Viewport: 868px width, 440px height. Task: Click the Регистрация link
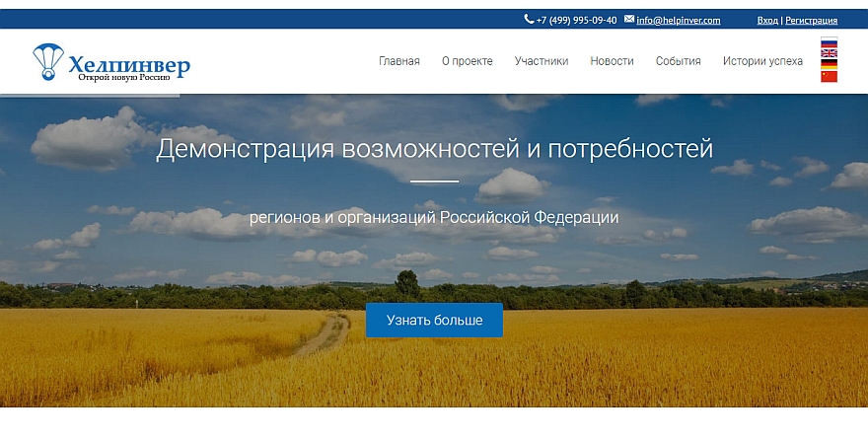(x=811, y=21)
